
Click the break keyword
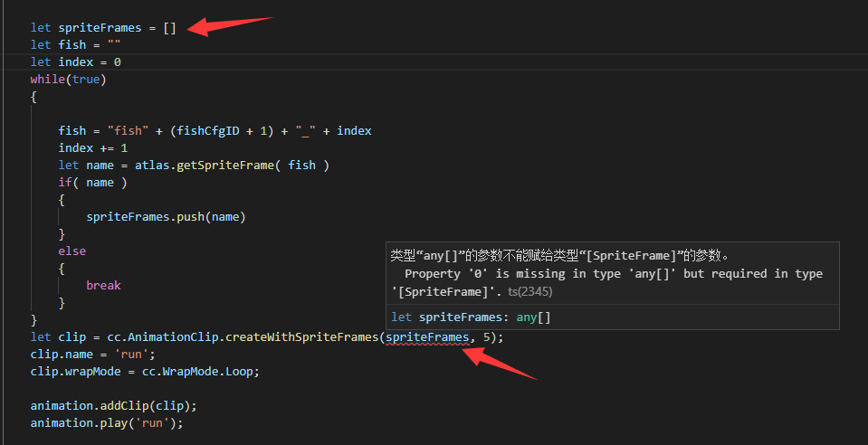coord(104,285)
